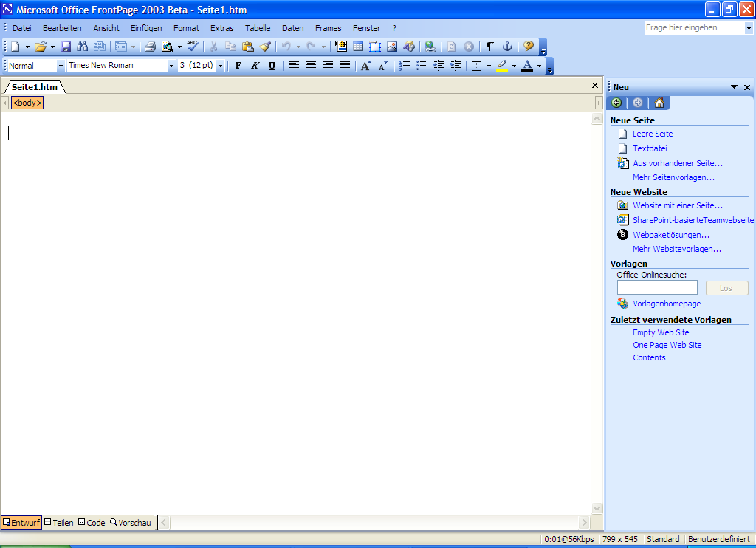Open 'Leere Seite' from the Neu pane

[653, 134]
